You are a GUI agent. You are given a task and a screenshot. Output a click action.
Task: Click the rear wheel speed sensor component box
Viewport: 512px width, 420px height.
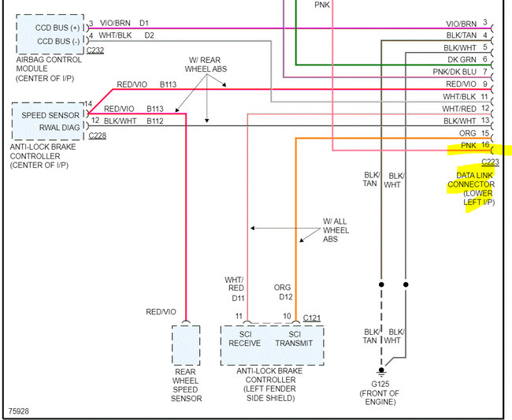click(x=186, y=345)
